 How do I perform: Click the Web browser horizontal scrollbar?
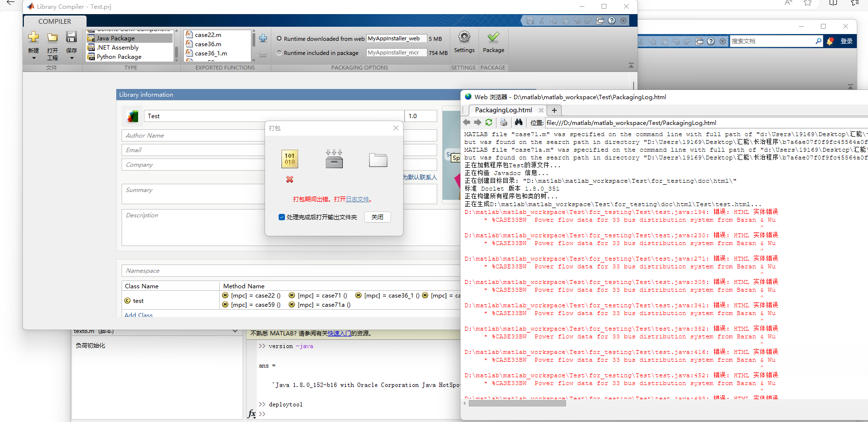(x=517, y=403)
